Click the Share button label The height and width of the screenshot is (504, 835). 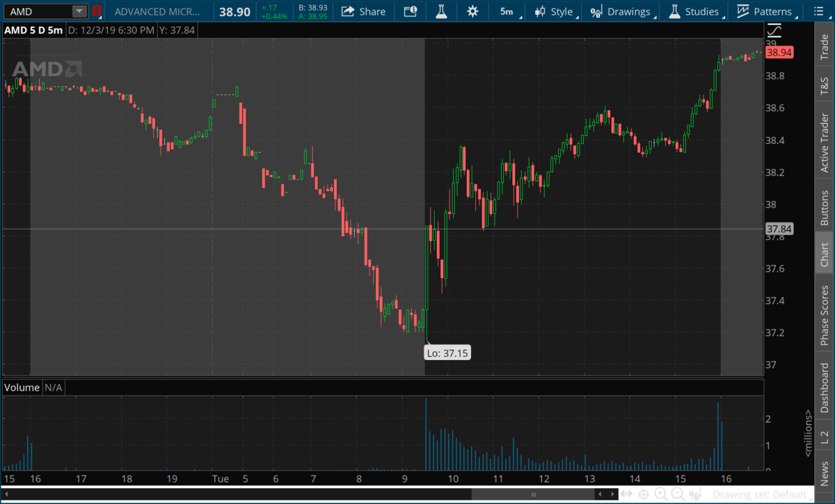tap(372, 12)
